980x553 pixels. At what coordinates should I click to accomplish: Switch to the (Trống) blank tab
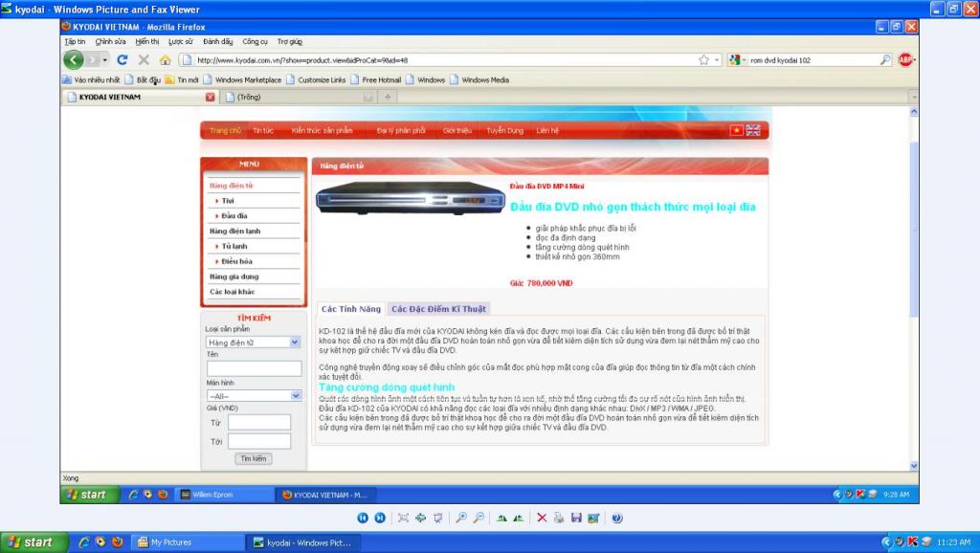(299, 97)
